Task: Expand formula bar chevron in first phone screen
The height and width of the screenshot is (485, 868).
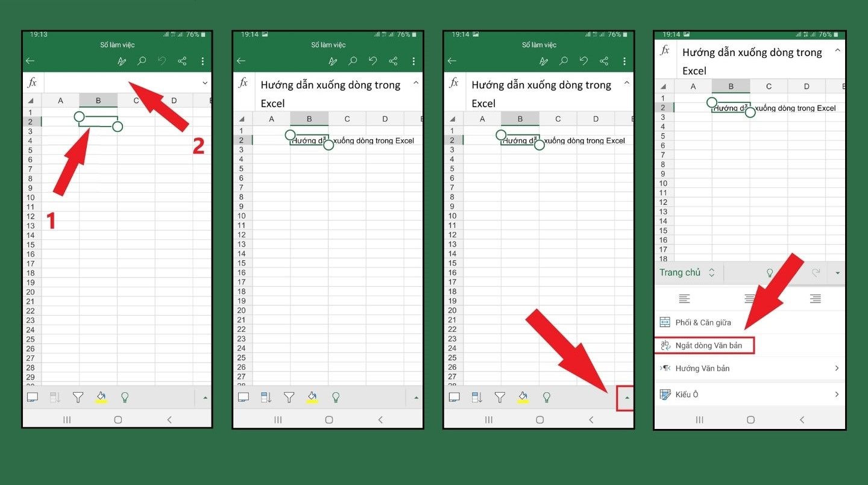Action: click(x=205, y=83)
